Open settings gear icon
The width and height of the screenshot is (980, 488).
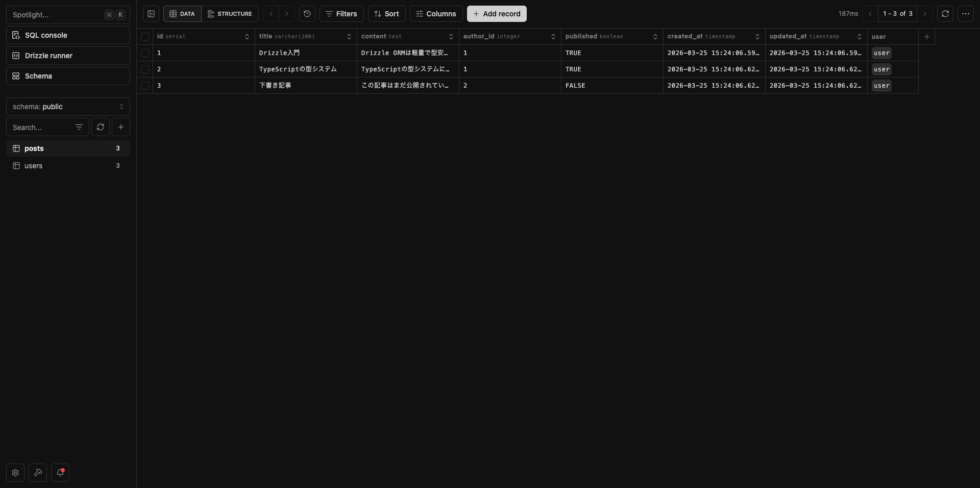[15, 473]
